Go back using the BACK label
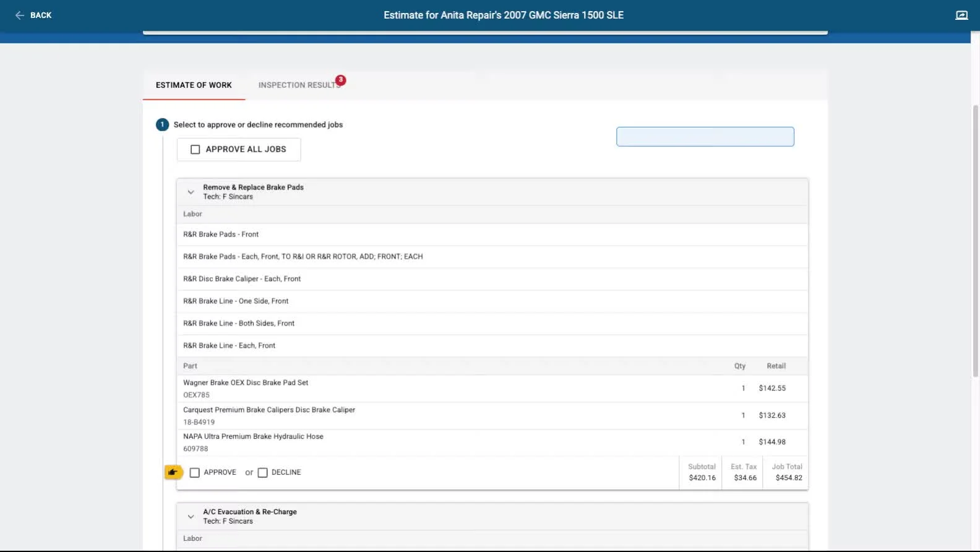 pyautogui.click(x=41, y=15)
